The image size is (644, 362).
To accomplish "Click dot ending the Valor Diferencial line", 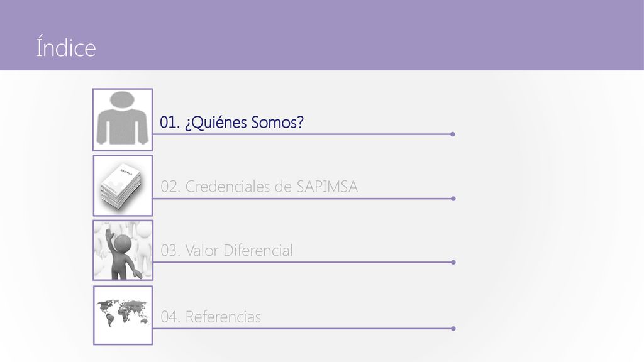I will 453,262.
